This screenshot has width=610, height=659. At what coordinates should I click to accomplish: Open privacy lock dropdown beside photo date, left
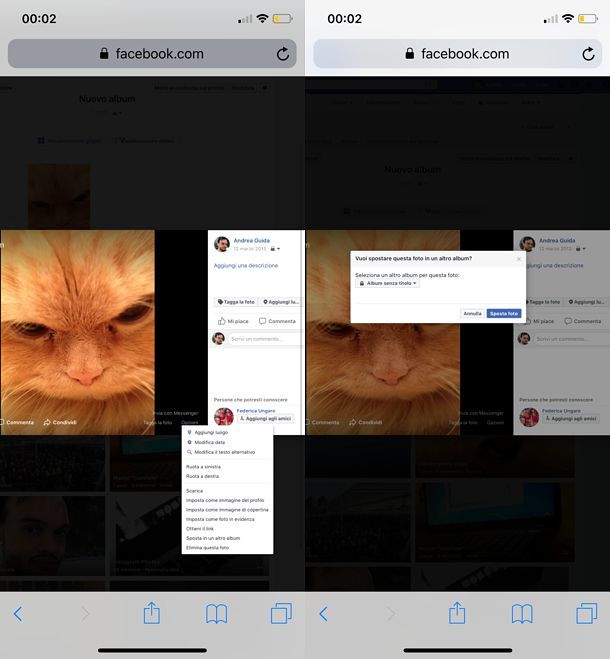275,249
